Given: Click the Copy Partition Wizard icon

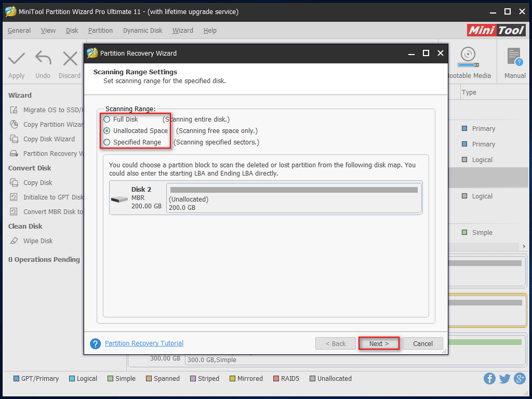Looking at the screenshot, I should tap(14, 125).
